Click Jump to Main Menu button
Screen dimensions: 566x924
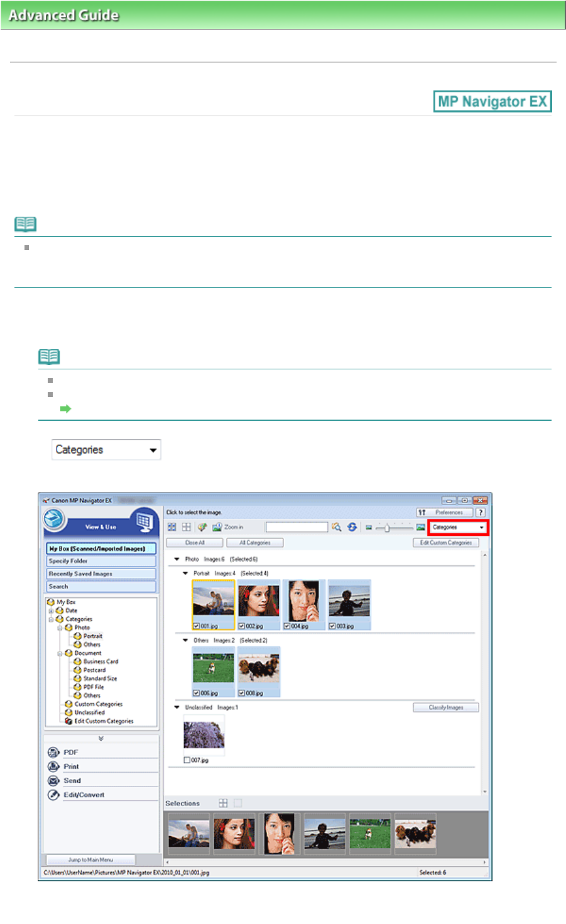pos(90,860)
